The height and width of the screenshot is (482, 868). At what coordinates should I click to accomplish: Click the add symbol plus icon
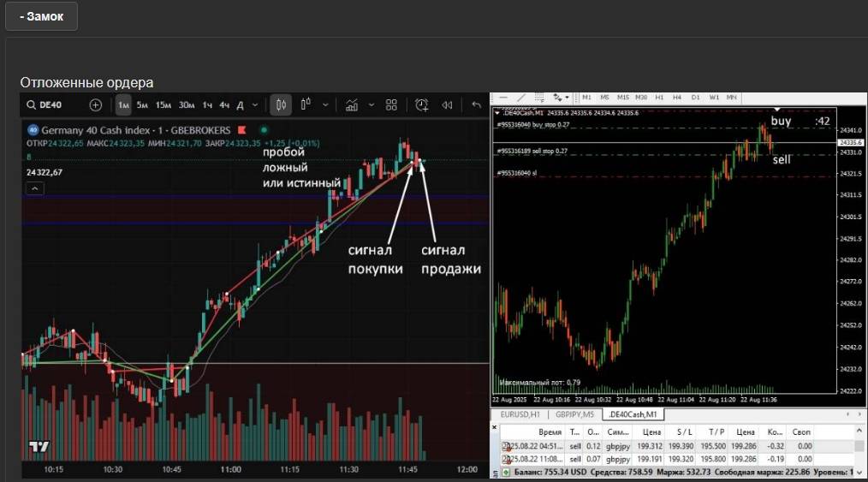(x=95, y=105)
